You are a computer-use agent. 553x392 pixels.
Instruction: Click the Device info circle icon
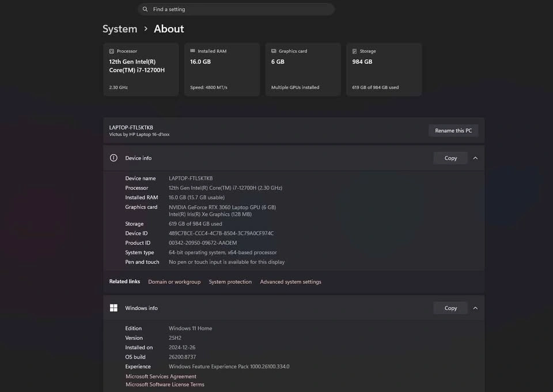tap(113, 158)
